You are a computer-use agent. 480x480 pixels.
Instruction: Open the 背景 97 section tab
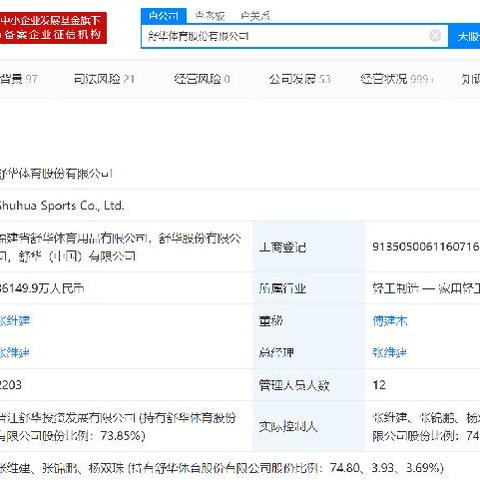18,79
